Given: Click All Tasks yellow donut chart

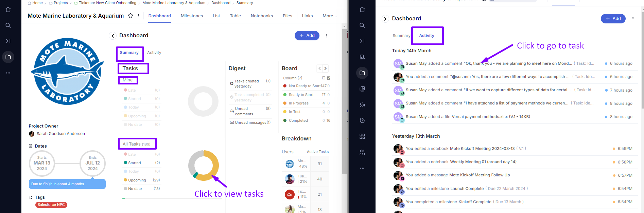Looking at the screenshot, I should (x=204, y=166).
